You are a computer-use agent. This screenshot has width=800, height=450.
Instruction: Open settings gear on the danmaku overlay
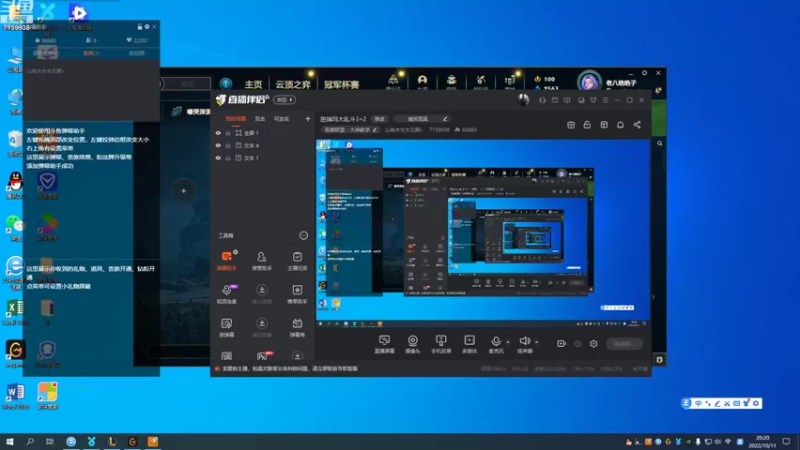coord(147,27)
